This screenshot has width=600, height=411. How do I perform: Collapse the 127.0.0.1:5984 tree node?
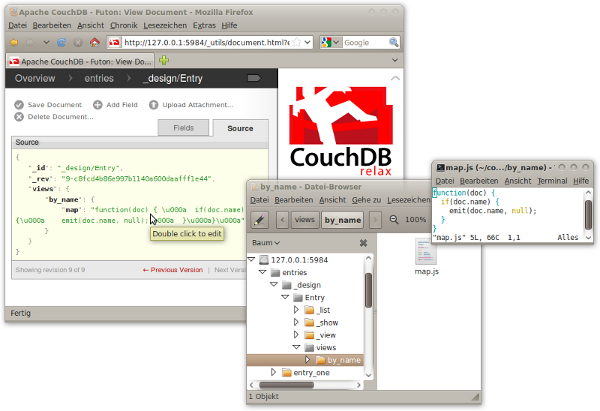point(251,259)
